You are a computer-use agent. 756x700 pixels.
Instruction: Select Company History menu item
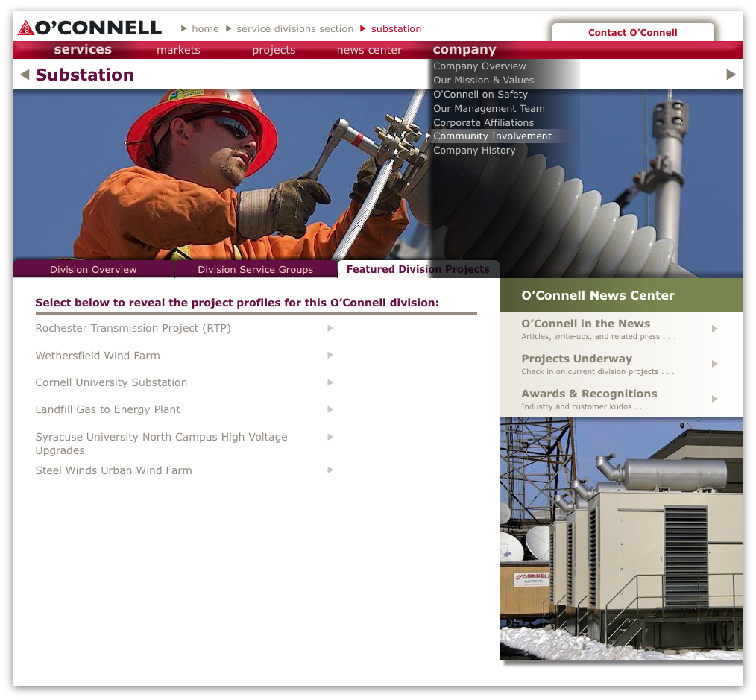coord(474,151)
